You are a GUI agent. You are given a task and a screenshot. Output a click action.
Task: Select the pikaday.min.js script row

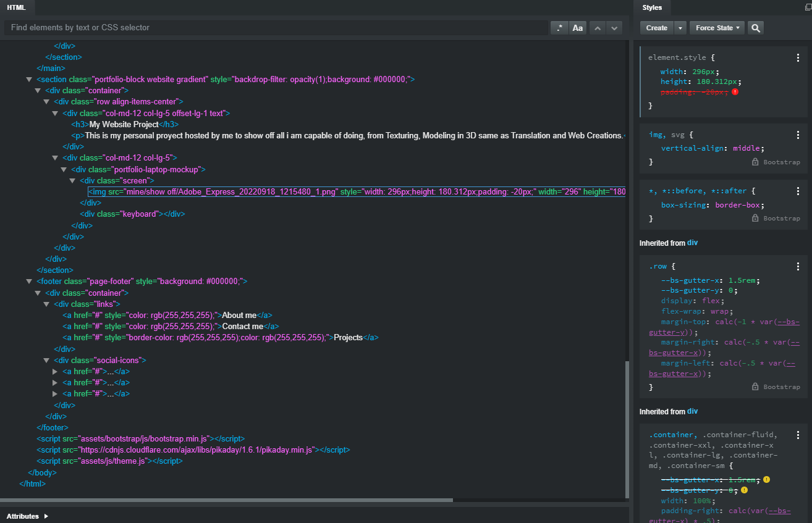(193, 450)
